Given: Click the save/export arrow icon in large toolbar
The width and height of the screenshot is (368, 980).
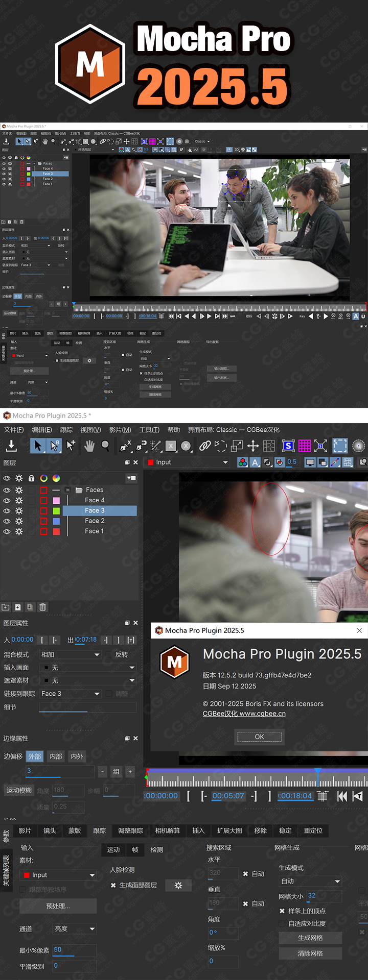Looking at the screenshot, I should point(11,446).
